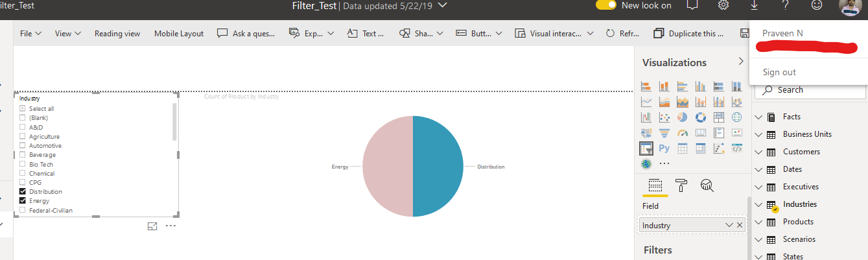The width and height of the screenshot is (868, 260).
Task: Collapse the Visualizations pane chevron
Action: click(x=741, y=62)
